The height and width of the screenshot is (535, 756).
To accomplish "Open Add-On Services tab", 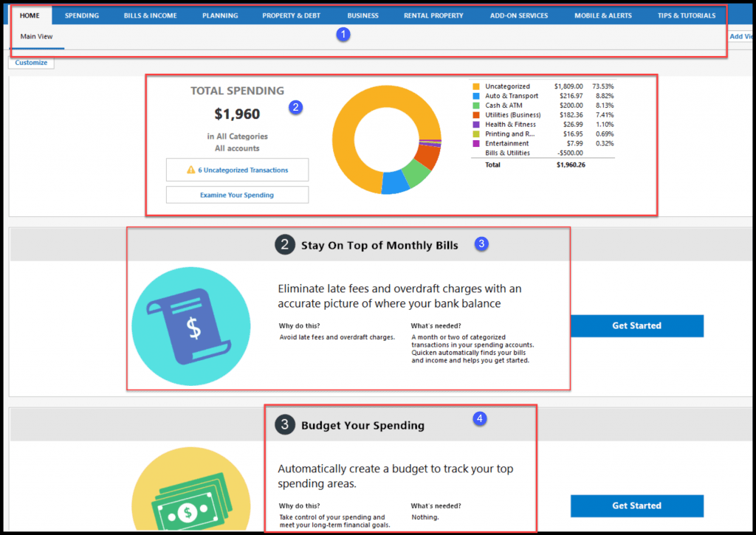I will pyautogui.click(x=519, y=15).
